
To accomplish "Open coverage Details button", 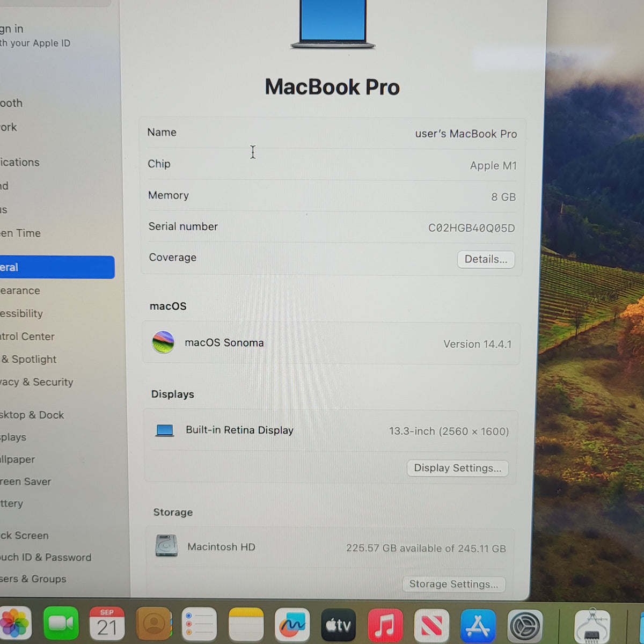I will click(x=486, y=259).
